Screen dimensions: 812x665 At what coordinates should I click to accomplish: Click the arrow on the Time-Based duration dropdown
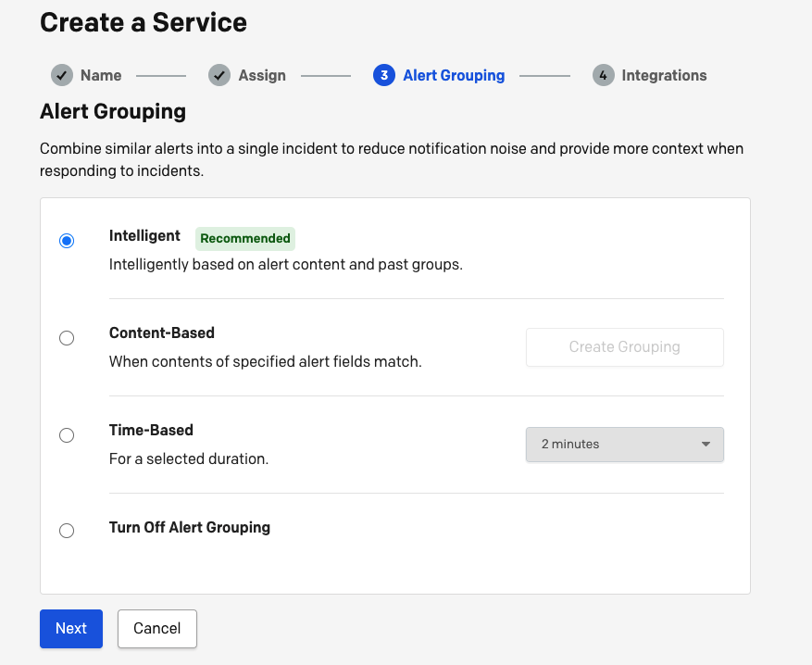706,445
